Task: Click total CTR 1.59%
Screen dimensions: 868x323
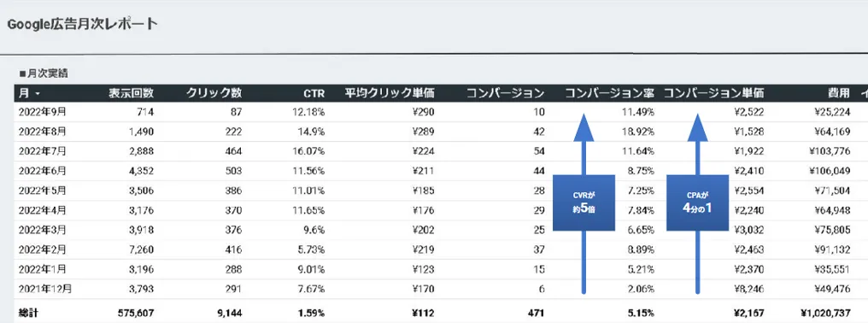Action: click(311, 313)
